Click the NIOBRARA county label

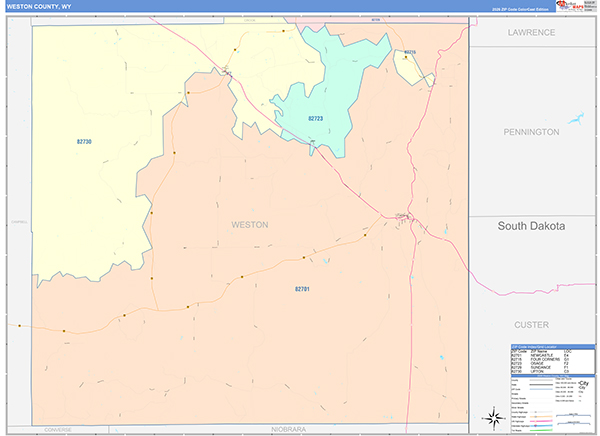tap(289, 429)
